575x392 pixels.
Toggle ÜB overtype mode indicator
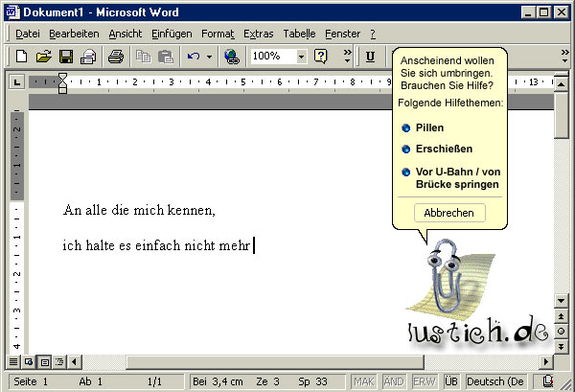tap(451, 381)
